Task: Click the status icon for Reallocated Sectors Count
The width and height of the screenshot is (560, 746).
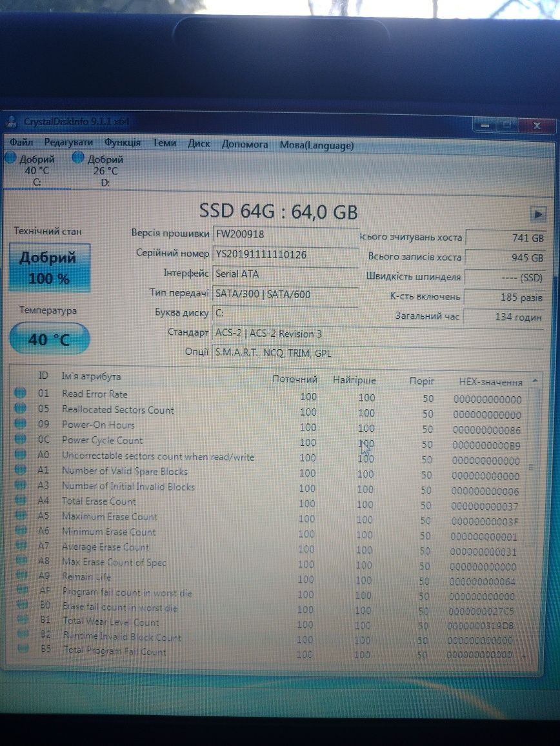Action: click(x=20, y=408)
